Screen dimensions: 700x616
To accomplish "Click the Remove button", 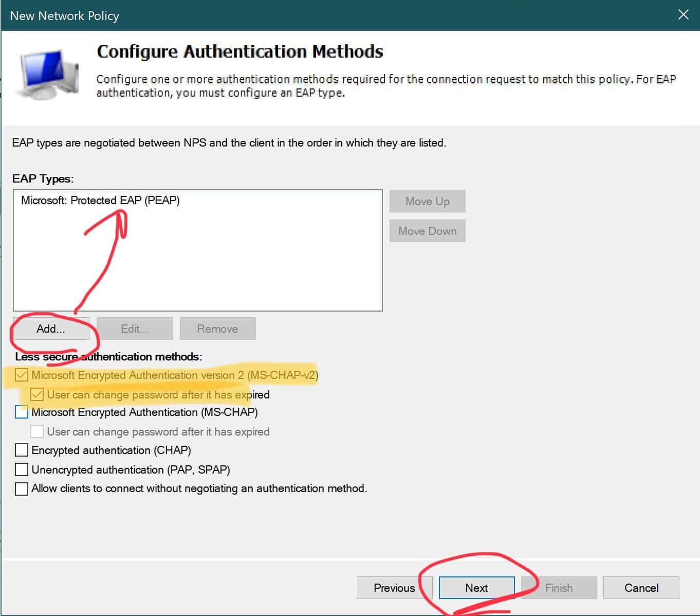I will (217, 329).
